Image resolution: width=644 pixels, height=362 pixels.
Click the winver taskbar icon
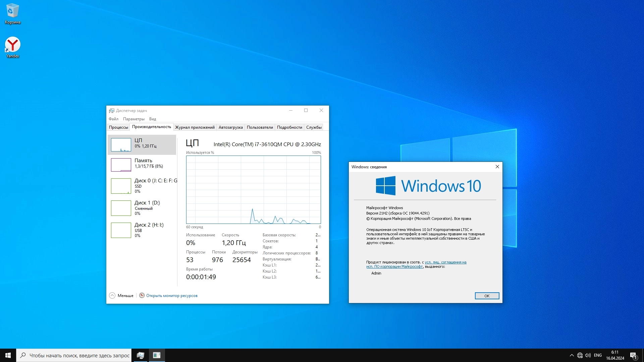pos(157,355)
